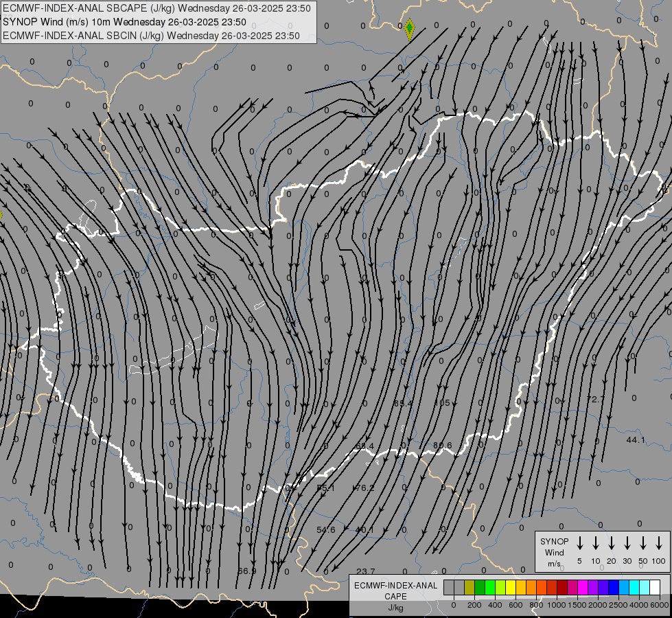Pick the bright green CAPE swatch before 400
The image size is (672, 618).
pyautogui.click(x=490, y=587)
